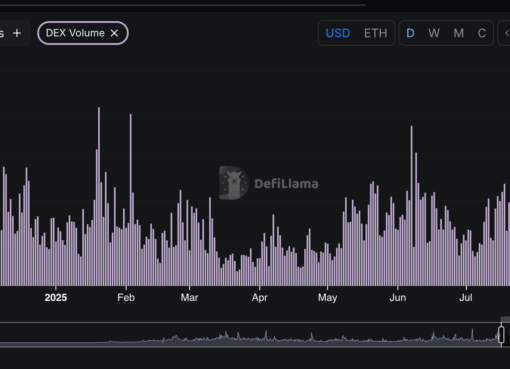Click the tallest volume bar in mid-January

[99, 196]
